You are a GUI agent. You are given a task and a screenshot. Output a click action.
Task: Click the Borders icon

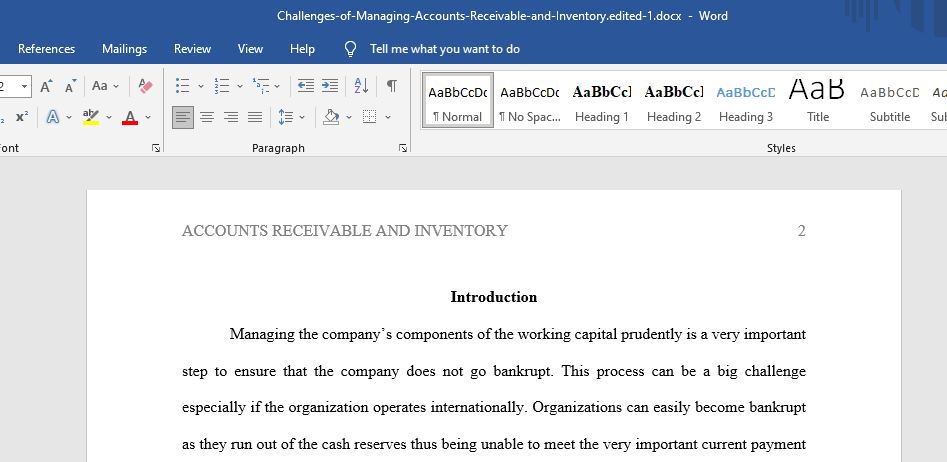pyautogui.click(x=370, y=117)
